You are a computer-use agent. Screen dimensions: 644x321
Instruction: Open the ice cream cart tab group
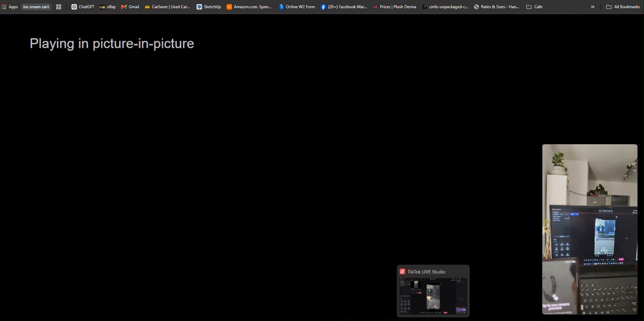click(36, 7)
